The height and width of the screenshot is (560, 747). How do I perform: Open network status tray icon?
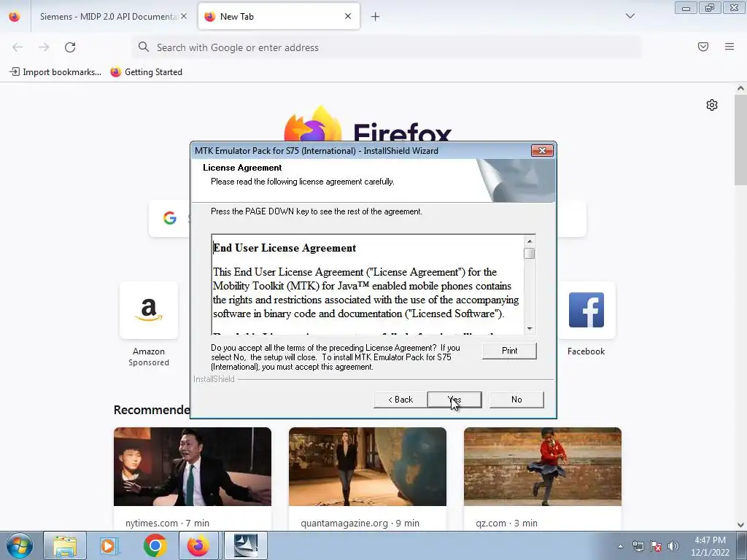point(638,546)
